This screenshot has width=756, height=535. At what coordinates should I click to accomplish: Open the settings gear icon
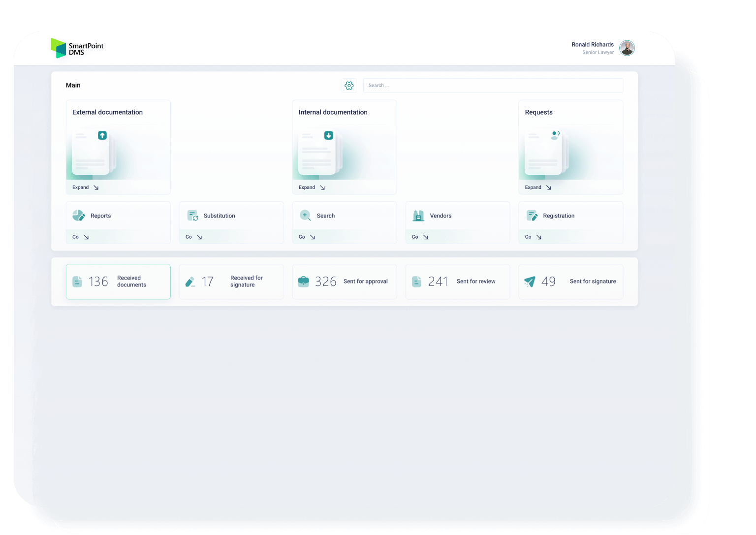[349, 85]
